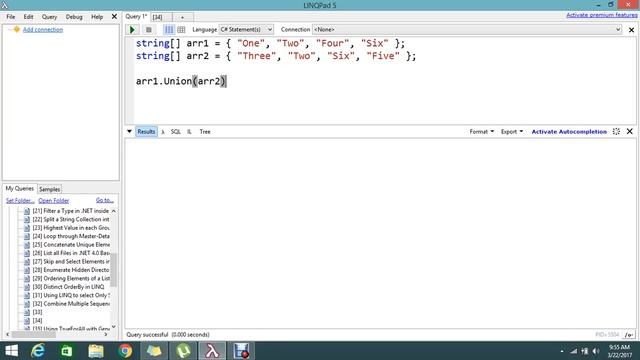
Task: Open Windows Start button on taskbar
Action: pyautogui.click(x=11, y=351)
